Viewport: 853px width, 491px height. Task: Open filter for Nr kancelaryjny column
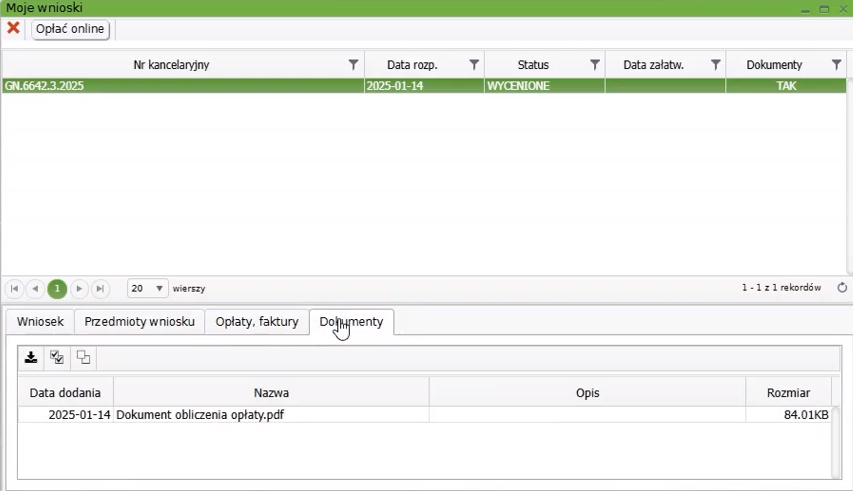click(353, 65)
